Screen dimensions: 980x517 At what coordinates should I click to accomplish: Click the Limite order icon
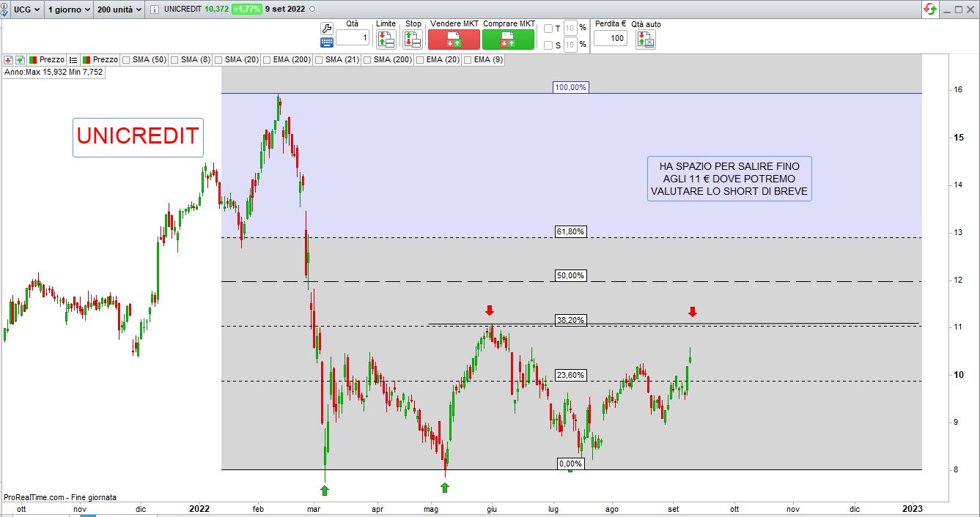click(x=386, y=40)
